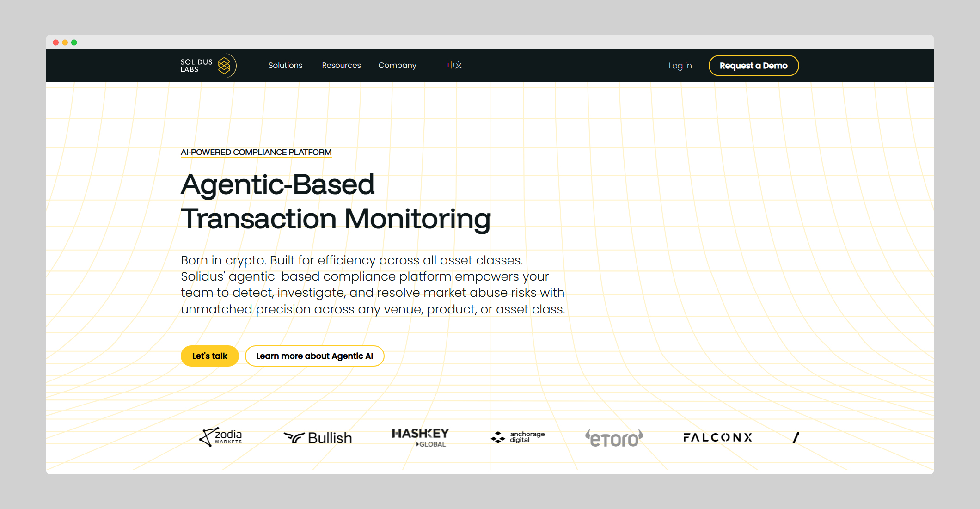Learn more about Agentic AI

315,356
